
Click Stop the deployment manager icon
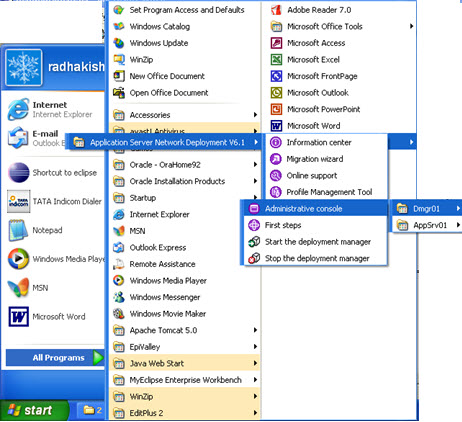(x=254, y=258)
